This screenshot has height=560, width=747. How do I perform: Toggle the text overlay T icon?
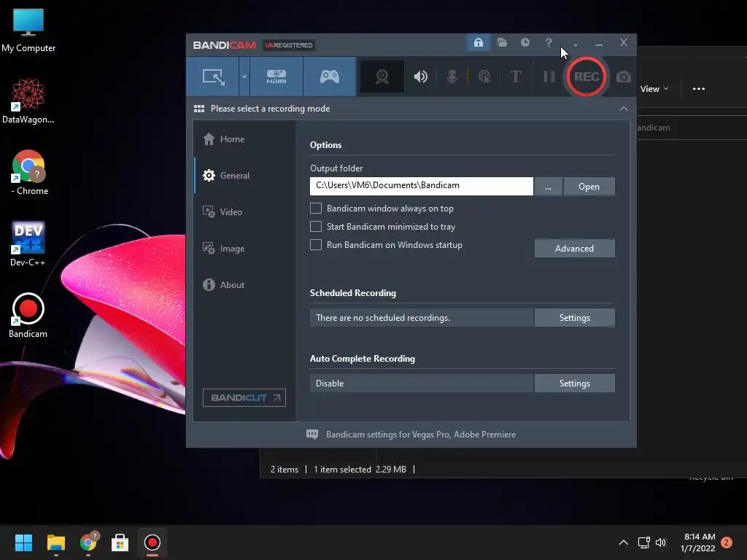point(516,77)
